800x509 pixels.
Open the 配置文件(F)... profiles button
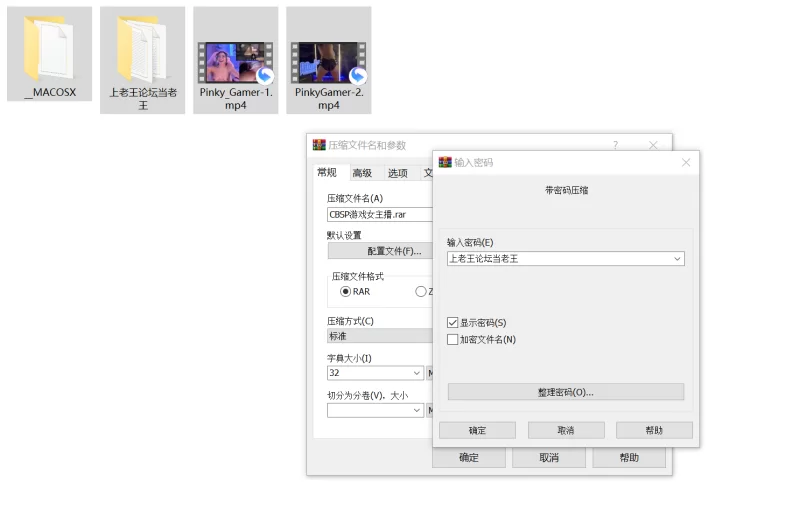pos(380,251)
